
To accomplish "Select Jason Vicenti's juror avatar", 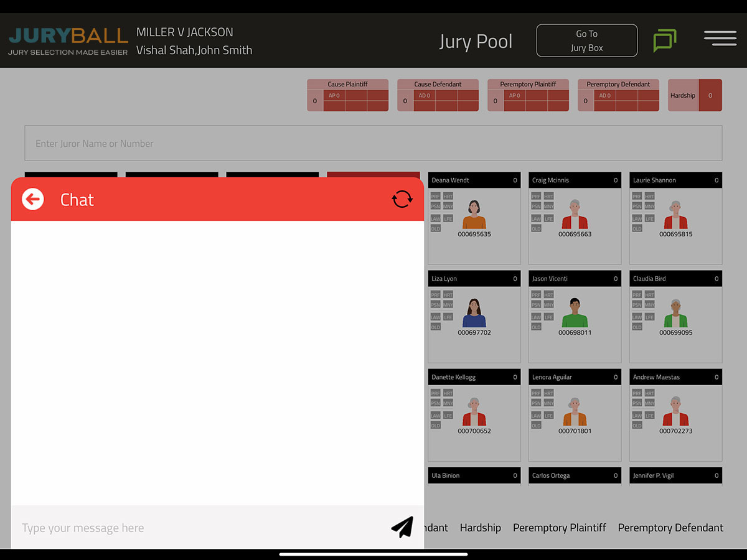I will [x=575, y=314].
